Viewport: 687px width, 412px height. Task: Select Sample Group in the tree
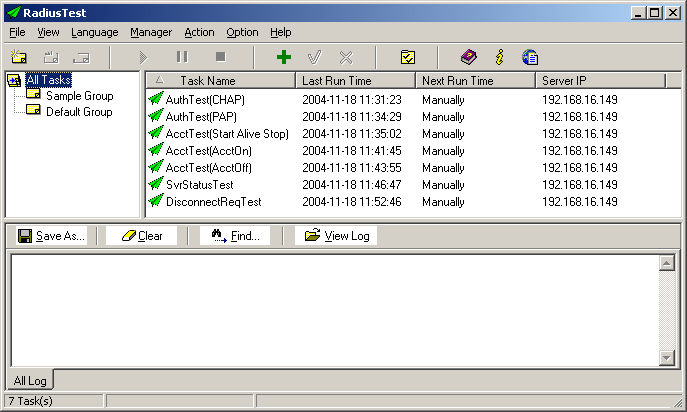(x=80, y=96)
